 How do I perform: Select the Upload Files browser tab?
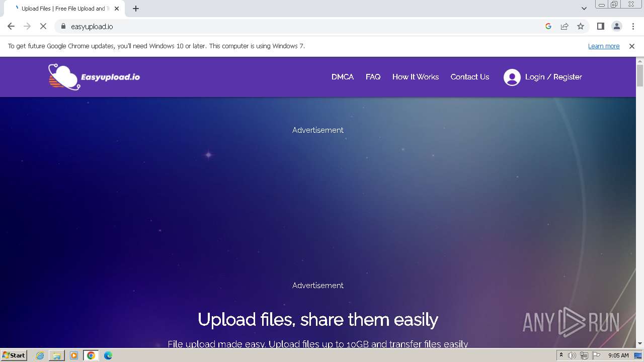point(63,9)
